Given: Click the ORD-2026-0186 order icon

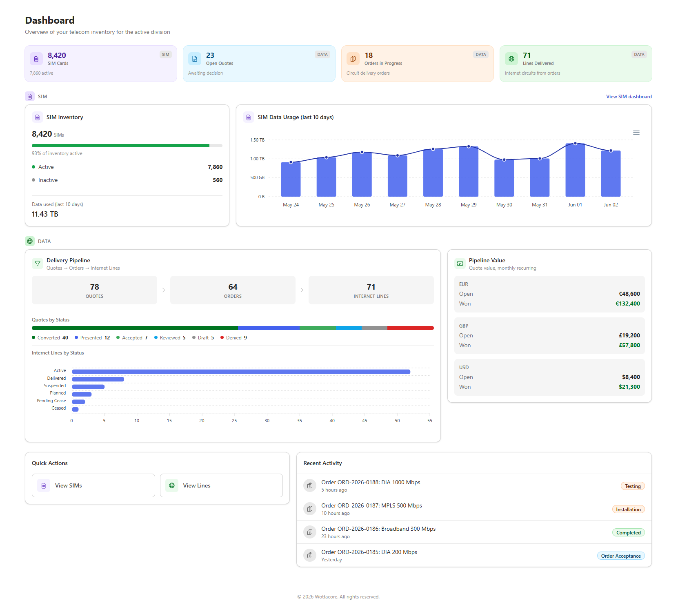Looking at the screenshot, I should point(310,532).
